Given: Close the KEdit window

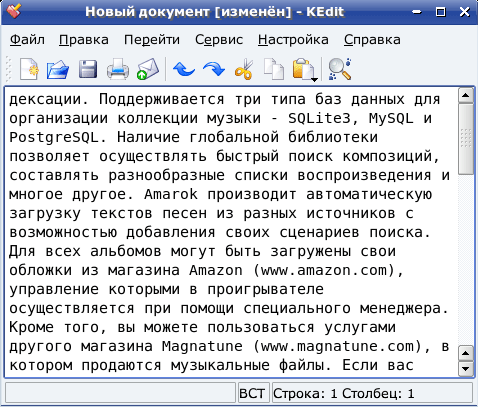Looking at the screenshot, I should (464, 12).
